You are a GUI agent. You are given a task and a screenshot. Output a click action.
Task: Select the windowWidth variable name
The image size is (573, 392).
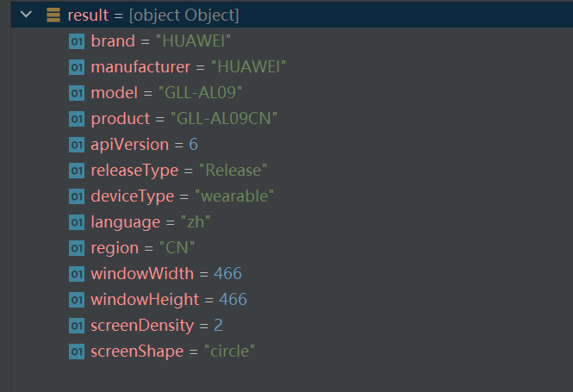(142, 274)
